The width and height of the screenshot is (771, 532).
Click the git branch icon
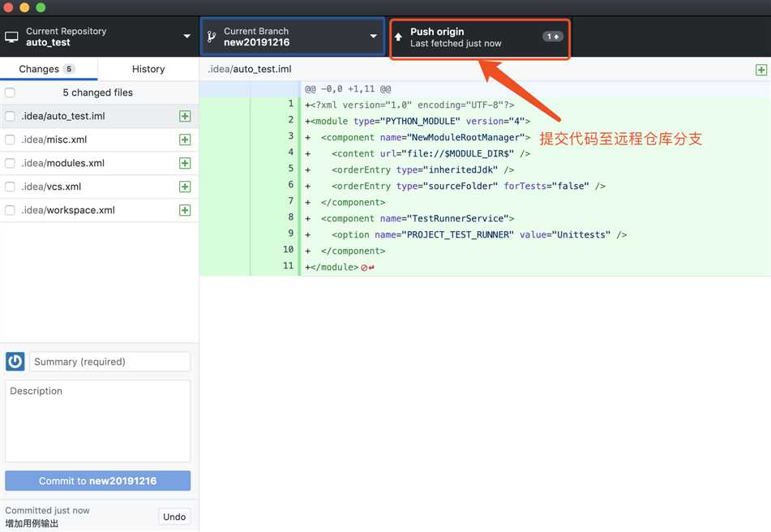tap(212, 36)
